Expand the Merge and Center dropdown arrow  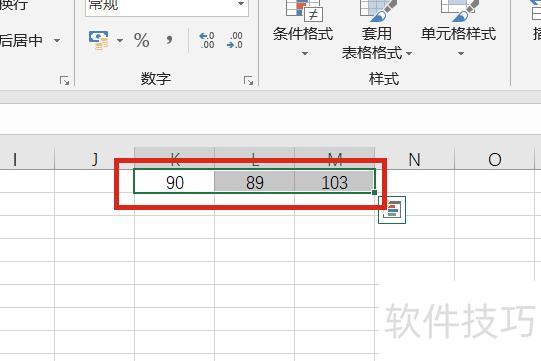57,41
